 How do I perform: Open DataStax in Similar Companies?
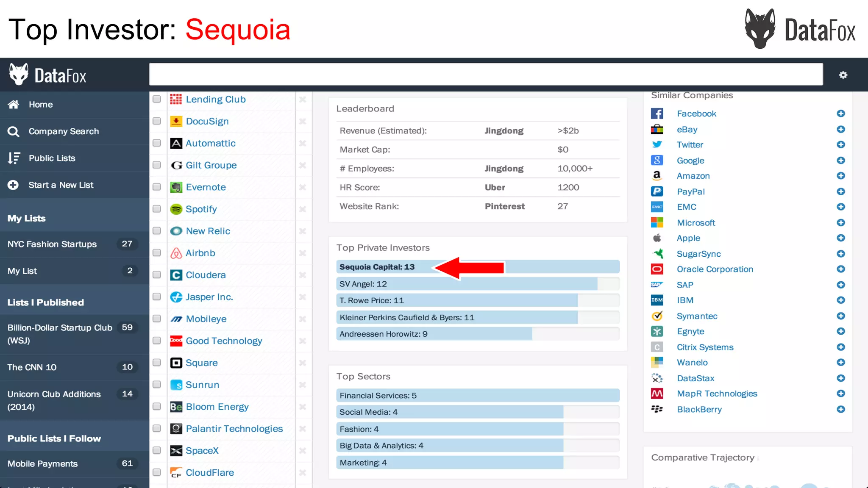click(695, 378)
